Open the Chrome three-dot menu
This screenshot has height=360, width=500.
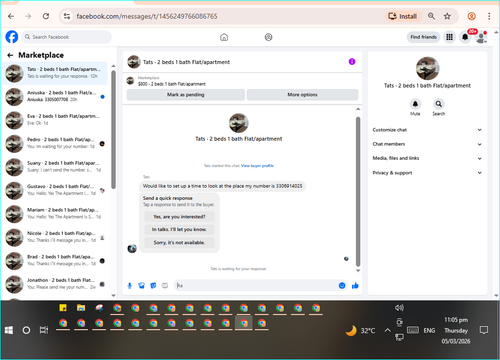[x=489, y=16]
